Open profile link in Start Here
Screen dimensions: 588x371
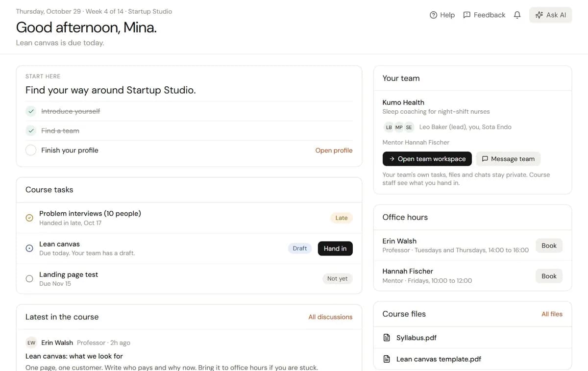point(334,150)
